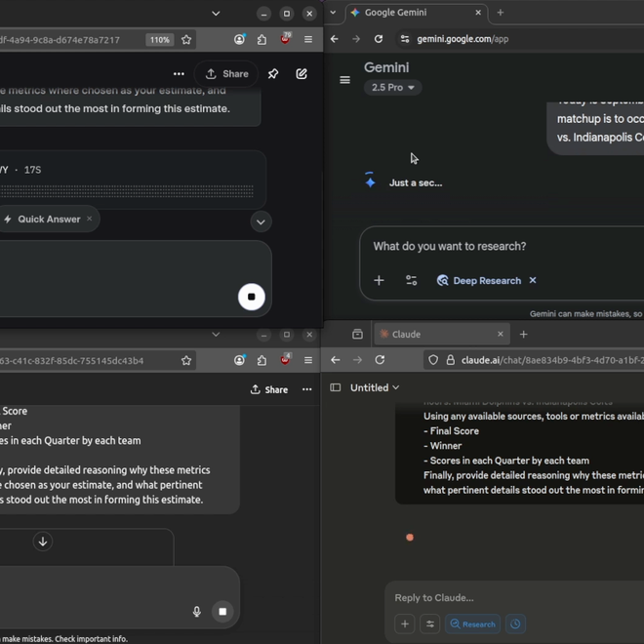This screenshot has width=644, height=644.
Task: Switch to the Claude tab
Action: pos(442,335)
